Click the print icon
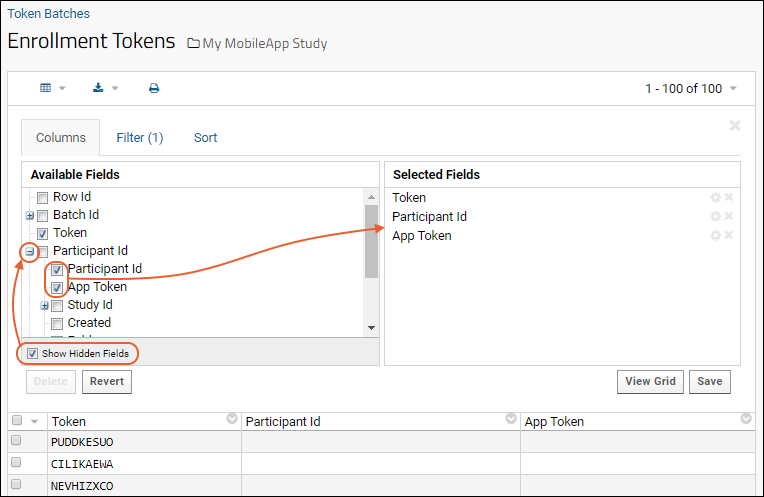Image resolution: width=764 pixels, height=497 pixels. [x=154, y=88]
